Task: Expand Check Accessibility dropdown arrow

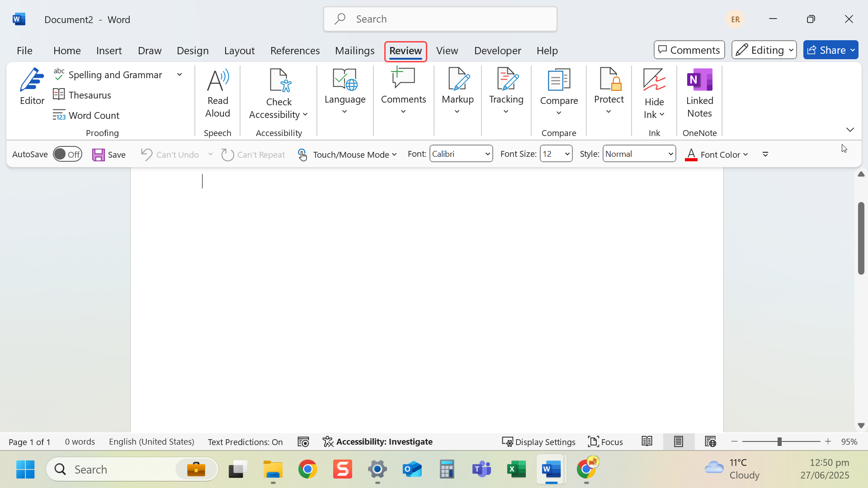Action: tap(306, 115)
